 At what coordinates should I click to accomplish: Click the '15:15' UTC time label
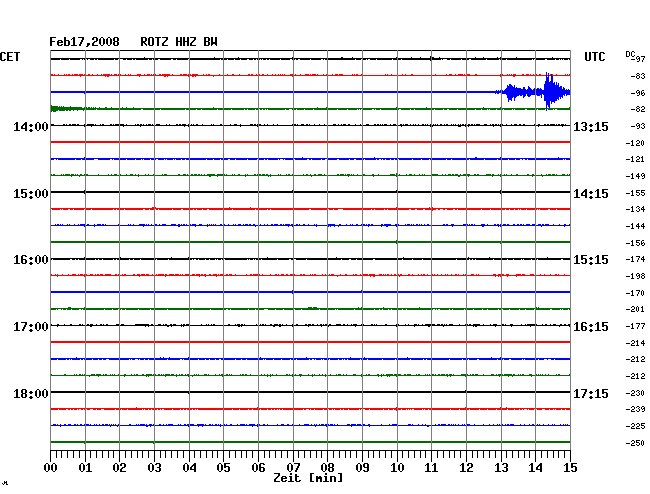(x=591, y=260)
